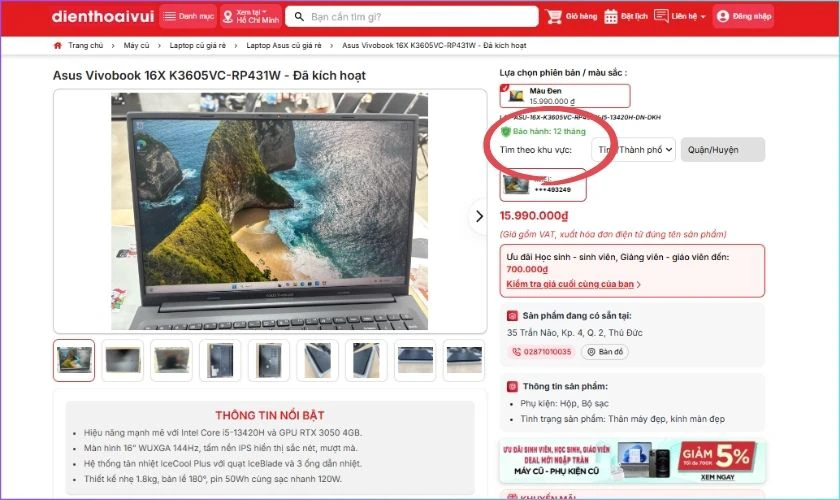Click the main laptop product image

(x=269, y=211)
